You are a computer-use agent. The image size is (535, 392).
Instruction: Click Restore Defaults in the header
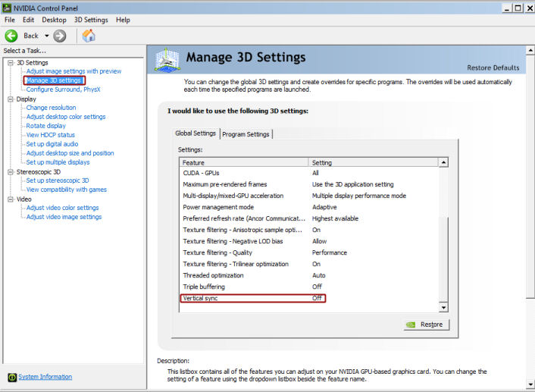(x=493, y=68)
